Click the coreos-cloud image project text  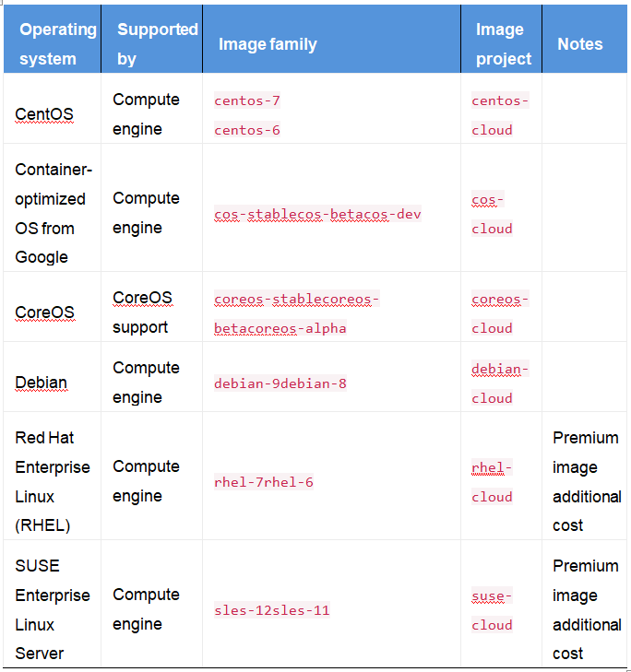(500, 313)
